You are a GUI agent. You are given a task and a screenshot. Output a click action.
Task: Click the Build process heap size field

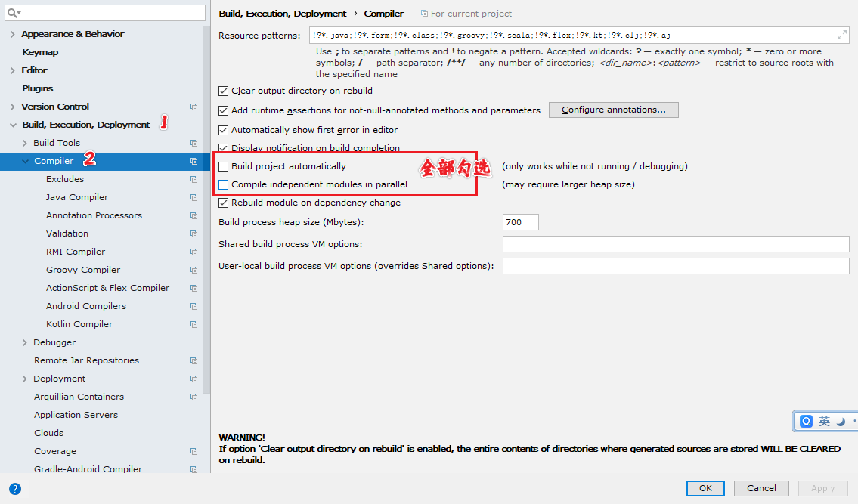pos(520,222)
